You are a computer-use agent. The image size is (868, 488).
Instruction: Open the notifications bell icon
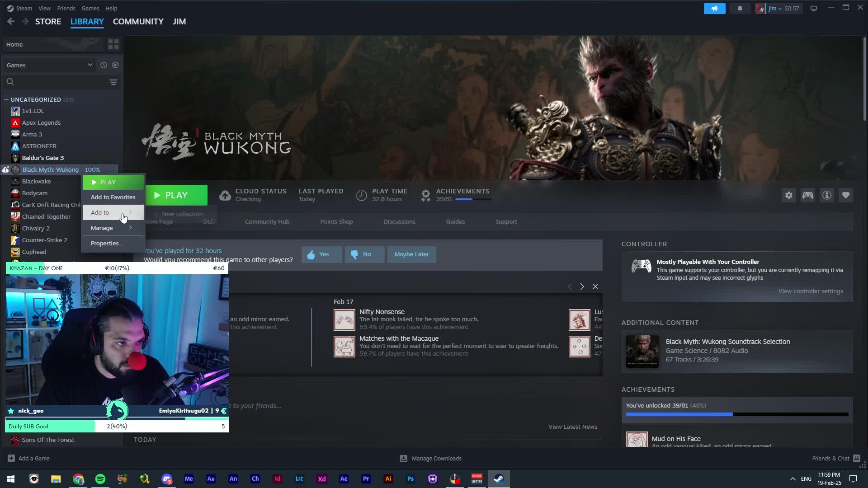click(x=740, y=9)
